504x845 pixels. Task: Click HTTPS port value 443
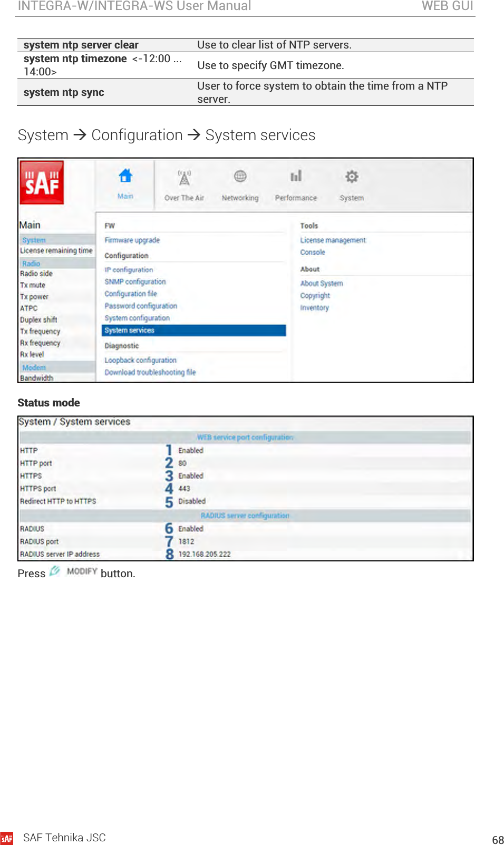[184, 489]
